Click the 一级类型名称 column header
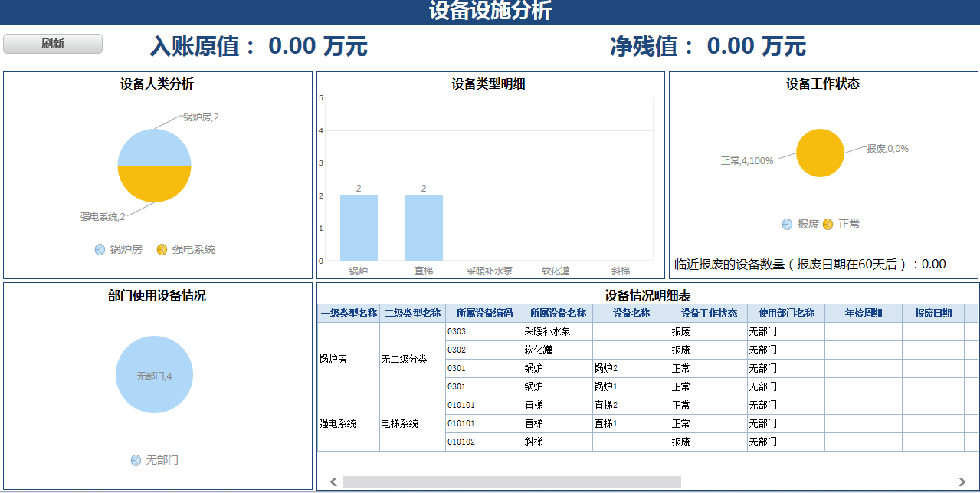The height and width of the screenshot is (493, 980). click(x=349, y=313)
